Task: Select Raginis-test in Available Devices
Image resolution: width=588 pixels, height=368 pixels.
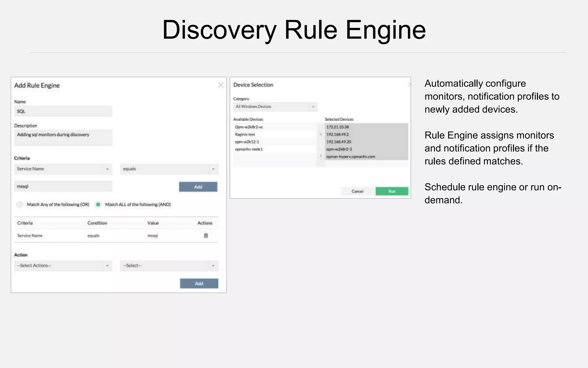Action: coord(245,134)
